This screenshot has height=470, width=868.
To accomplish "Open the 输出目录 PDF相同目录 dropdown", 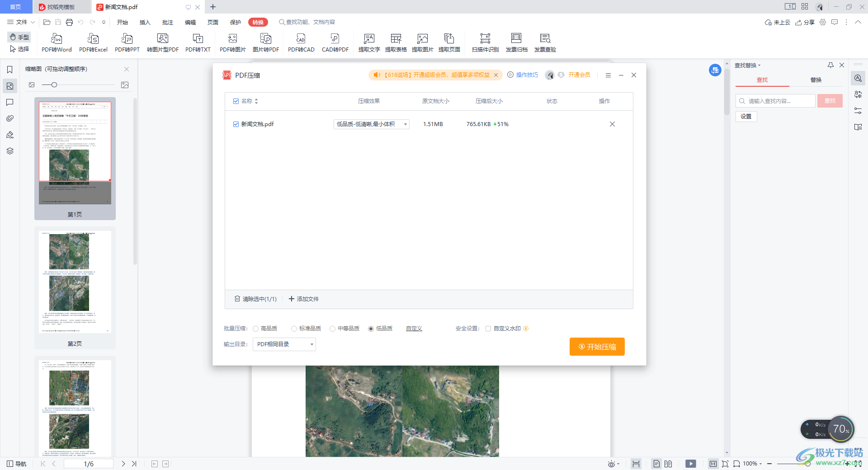I will 284,344.
